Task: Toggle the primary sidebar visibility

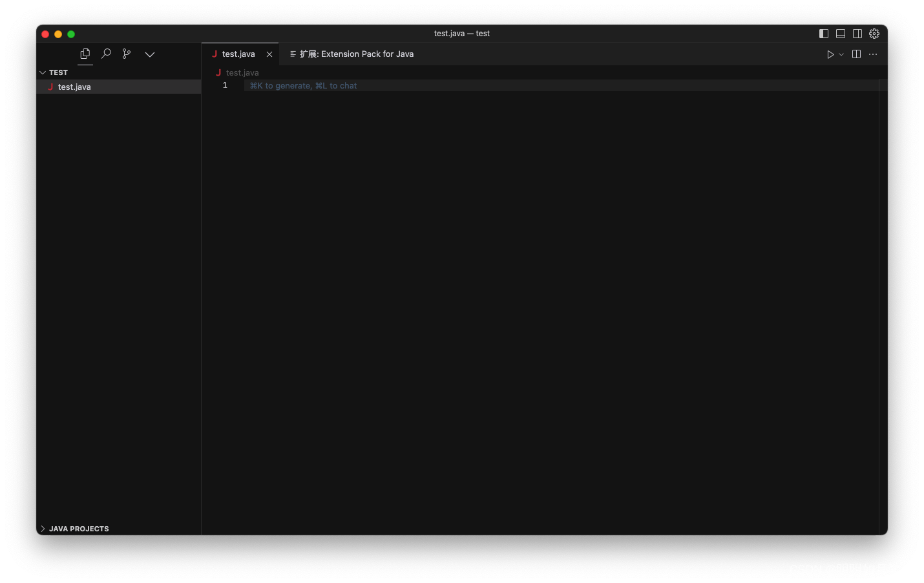Action: 824,34
